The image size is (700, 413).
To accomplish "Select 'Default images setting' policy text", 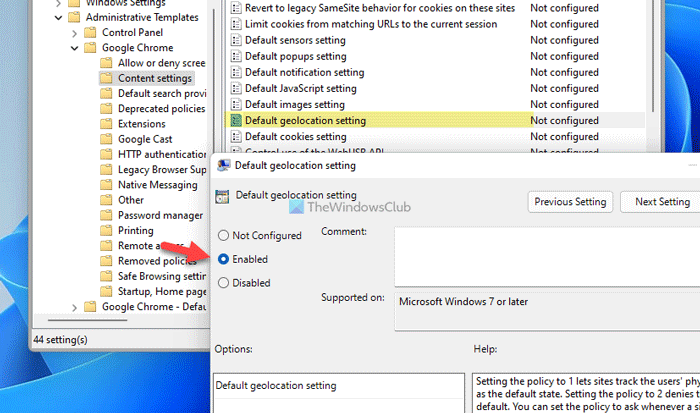I will click(x=295, y=104).
